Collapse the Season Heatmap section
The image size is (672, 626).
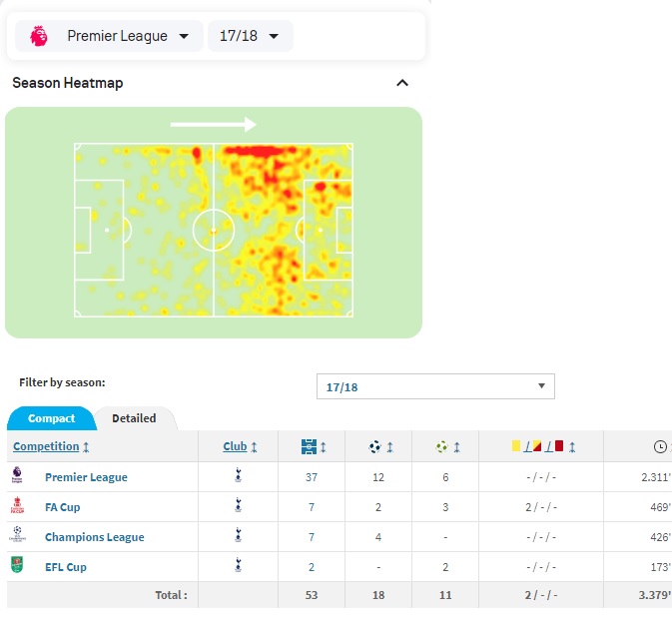click(x=401, y=83)
